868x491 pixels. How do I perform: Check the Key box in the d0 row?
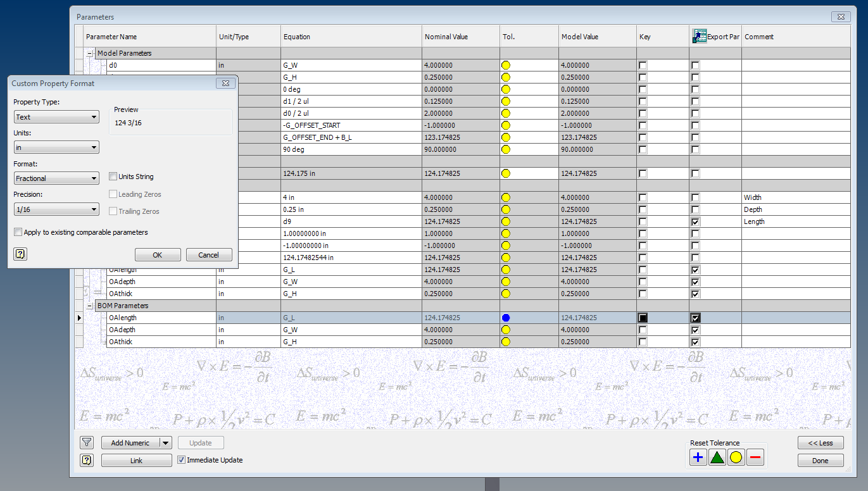[643, 65]
